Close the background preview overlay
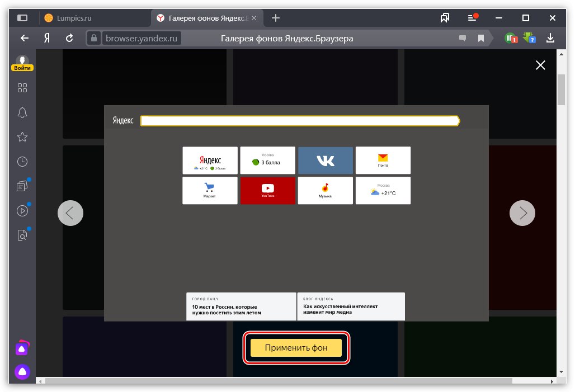 click(540, 65)
